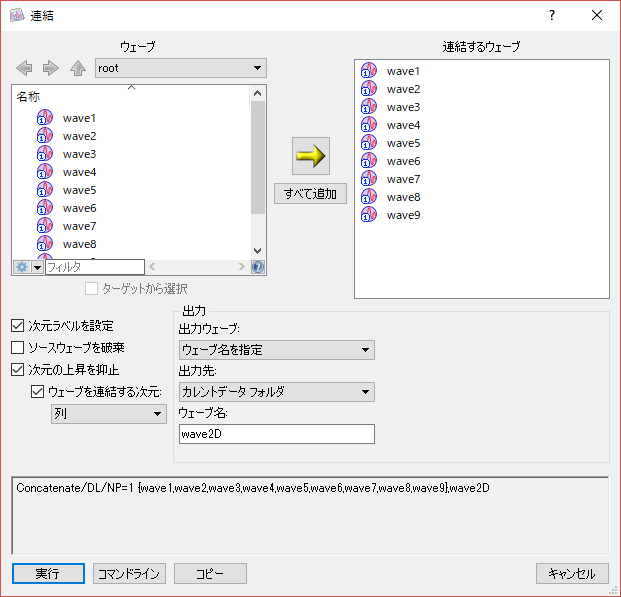Click the wave6 icon in the concatenate list
Image resolution: width=621 pixels, height=597 pixels.
369,161
